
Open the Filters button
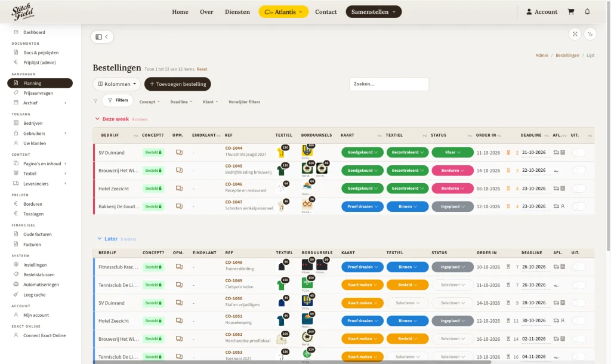[118, 100]
